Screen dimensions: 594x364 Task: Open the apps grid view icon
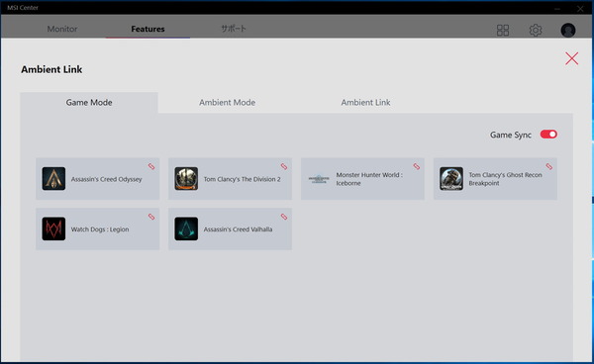(x=503, y=31)
